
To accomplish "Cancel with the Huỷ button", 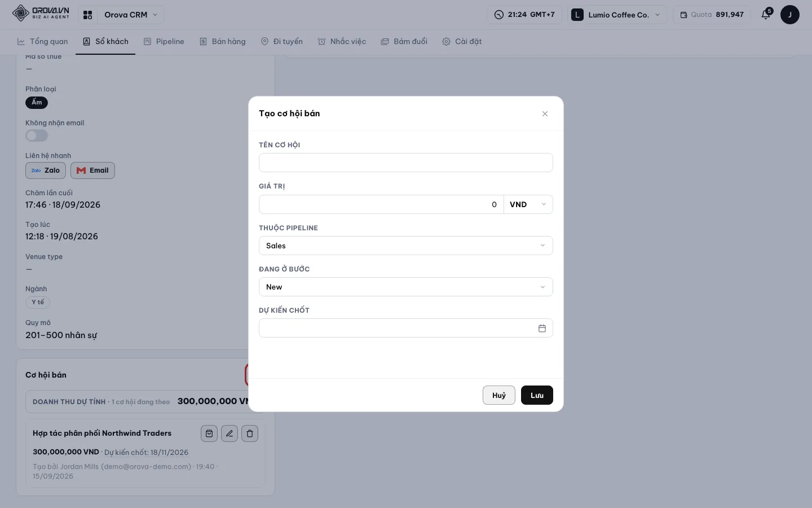I will [499, 395].
